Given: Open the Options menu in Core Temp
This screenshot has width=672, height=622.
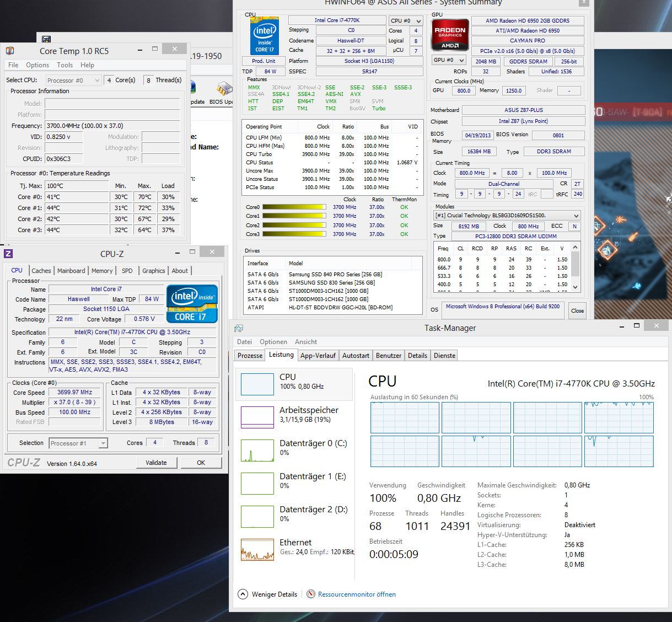Looking at the screenshot, I should click(37, 65).
